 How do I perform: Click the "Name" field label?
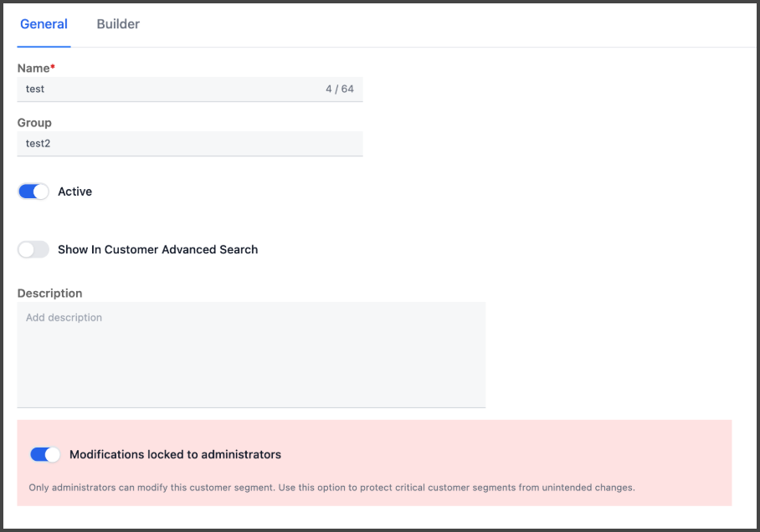[x=33, y=69]
